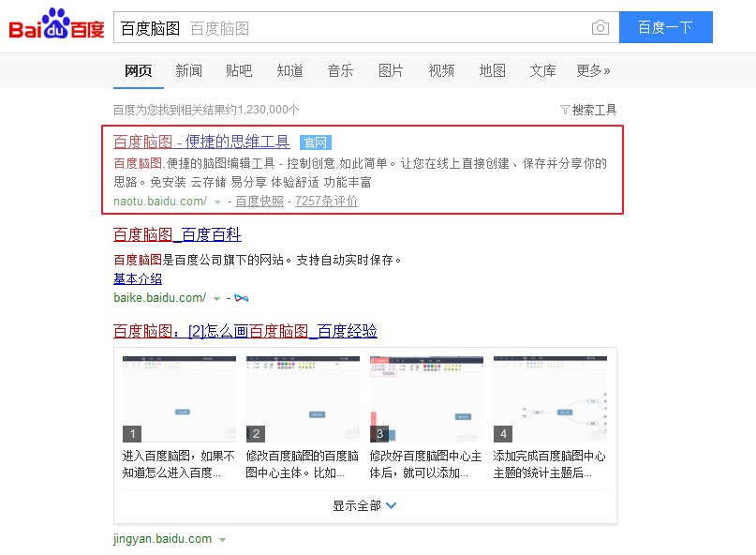This screenshot has width=756, height=555.
Task: Open the 图片 tab
Action: 391,71
